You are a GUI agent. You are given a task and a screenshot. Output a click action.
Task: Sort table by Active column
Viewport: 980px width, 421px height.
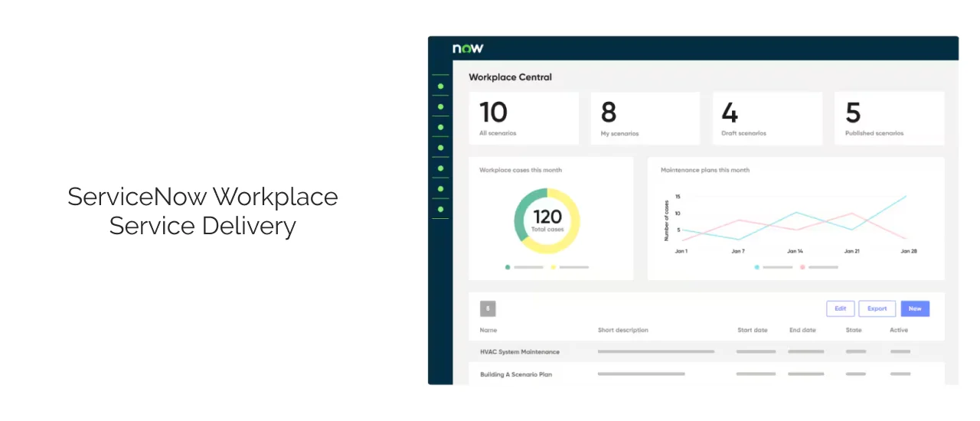[x=899, y=330]
